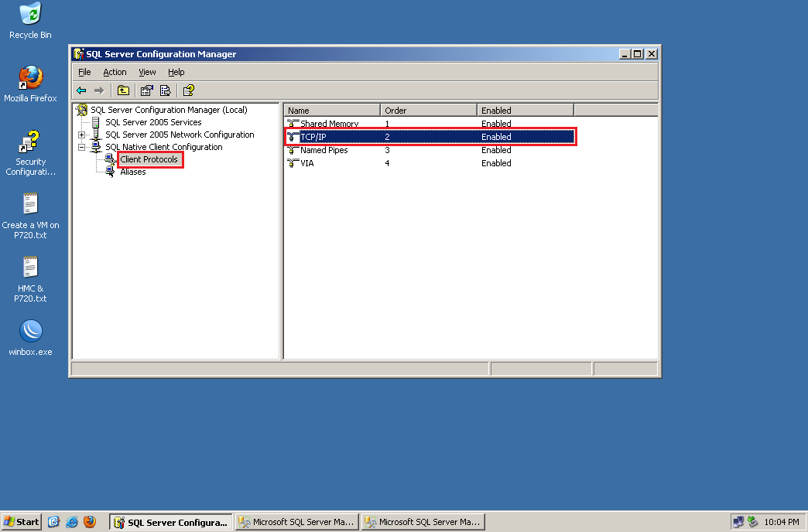The width and height of the screenshot is (808, 532).
Task: Select the TCP/IP protocol row
Action: click(x=430, y=136)
